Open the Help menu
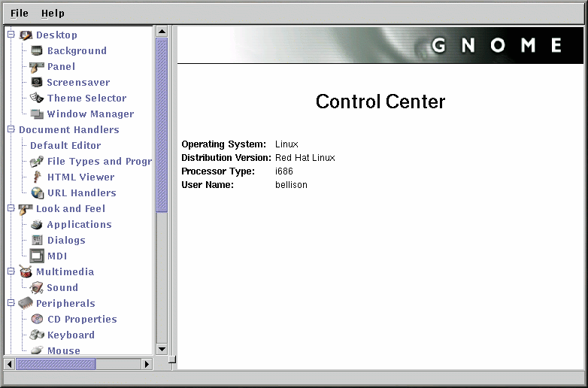Screen dimensions: 588x388 click(x=53, y=14)
